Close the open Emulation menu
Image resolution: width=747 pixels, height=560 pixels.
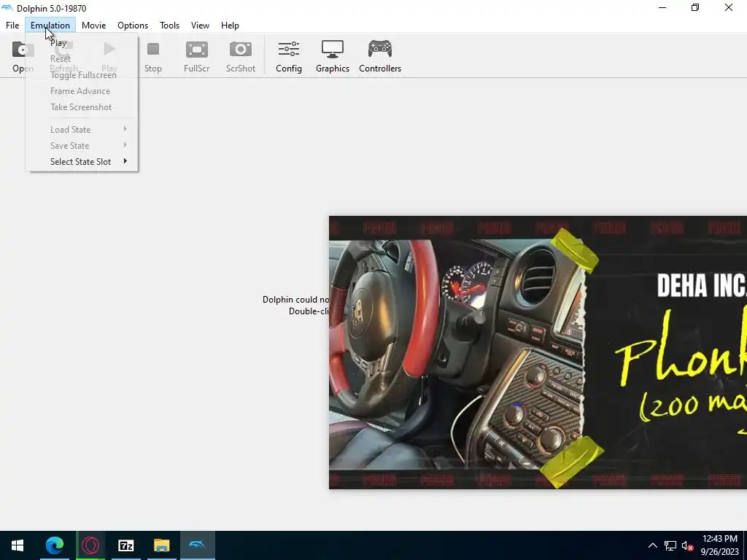point(50,26)
